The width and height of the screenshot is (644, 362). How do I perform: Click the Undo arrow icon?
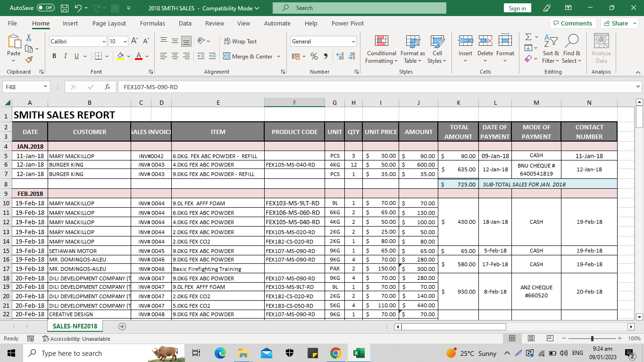click(78, 8)
